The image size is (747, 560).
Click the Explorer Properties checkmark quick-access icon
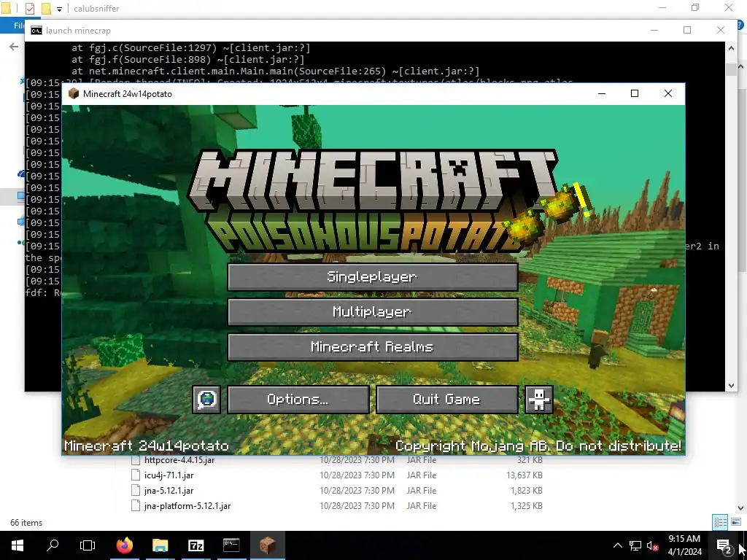(29, 9)
